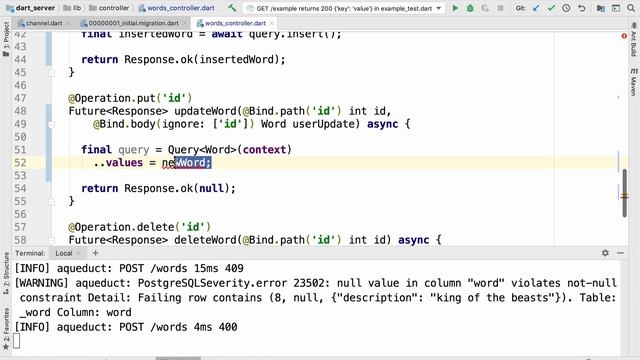
Task: Click 'deleteWord' method name on line 58
Action: click(x=205, y=240)
